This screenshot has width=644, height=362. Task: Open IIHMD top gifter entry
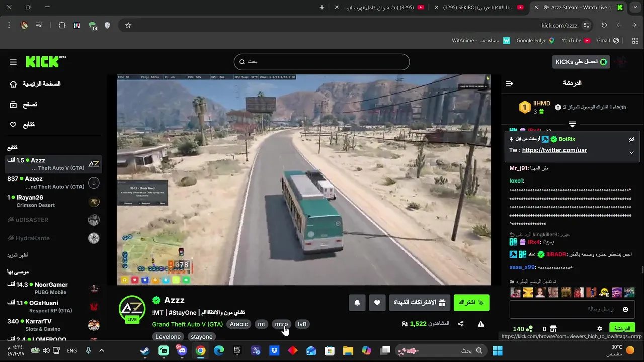coord(535,107)
